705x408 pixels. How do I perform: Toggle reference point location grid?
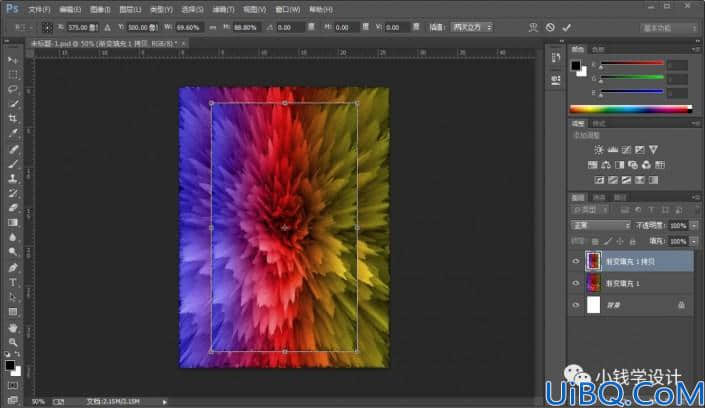pyautogui.click(x=47, y=27)
